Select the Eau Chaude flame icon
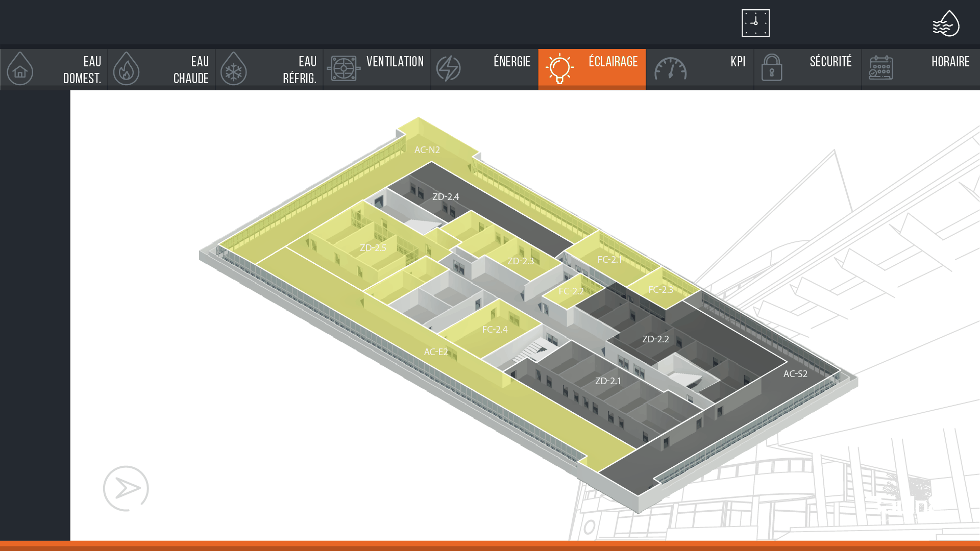This screenshot has height=551, width=980. [x=126, y=69]
